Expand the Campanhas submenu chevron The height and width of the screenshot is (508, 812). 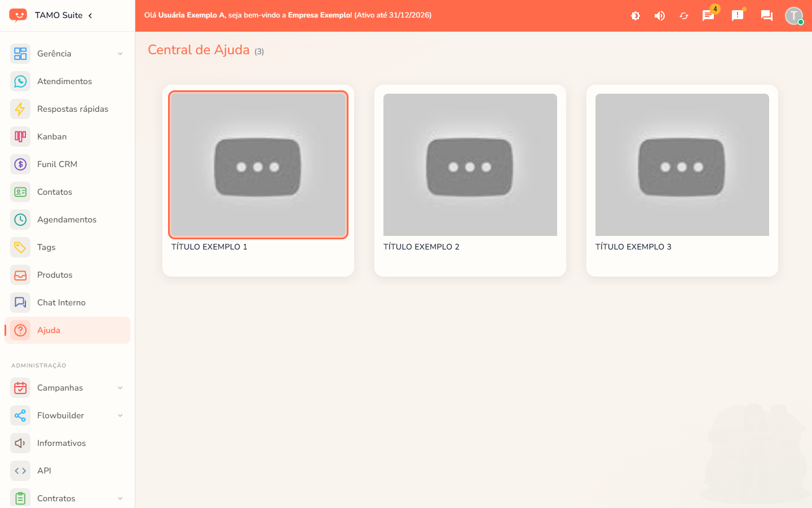point(120,388)
